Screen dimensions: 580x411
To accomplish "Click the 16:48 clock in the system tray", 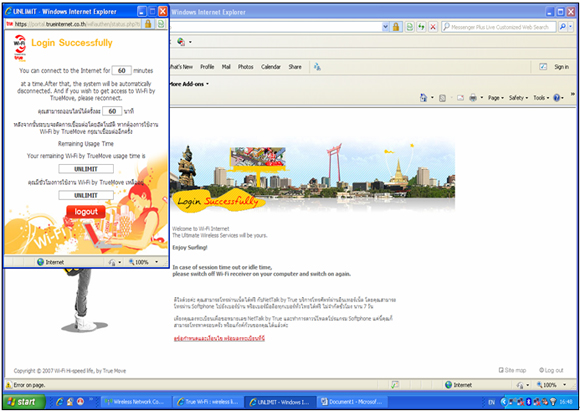I will (x=566, y=402).
